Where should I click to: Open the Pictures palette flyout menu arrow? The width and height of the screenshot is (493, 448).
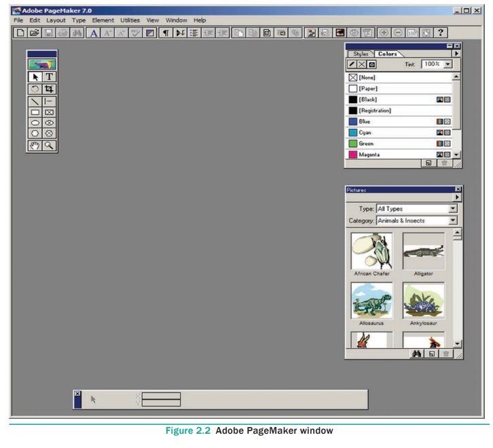pos(457,197)
